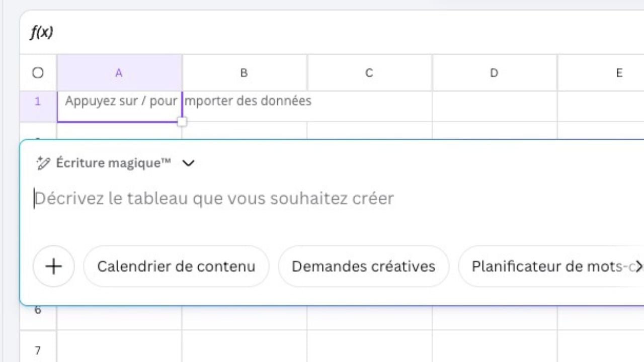Click the select-all circle in sheet corner
This screenshot has height=362, width=644.
coord(38,73)
